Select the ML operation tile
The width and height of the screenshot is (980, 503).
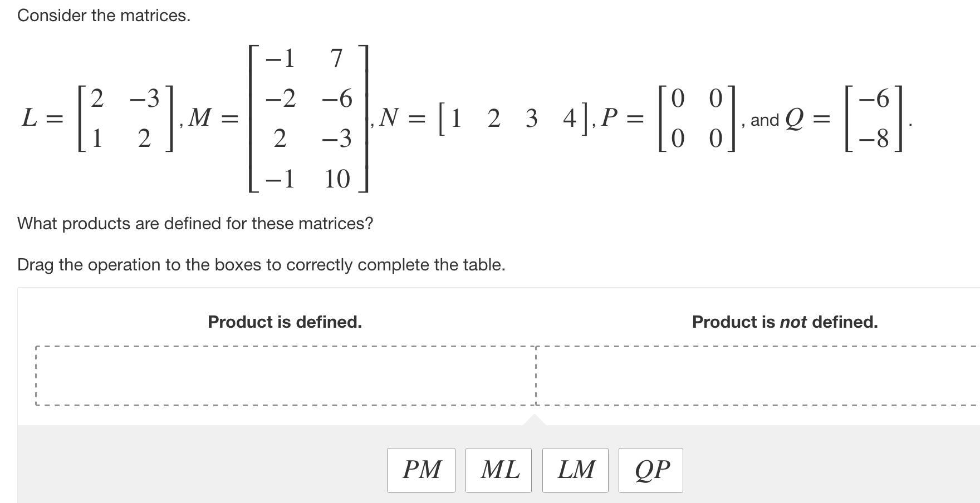pos(498,470)
